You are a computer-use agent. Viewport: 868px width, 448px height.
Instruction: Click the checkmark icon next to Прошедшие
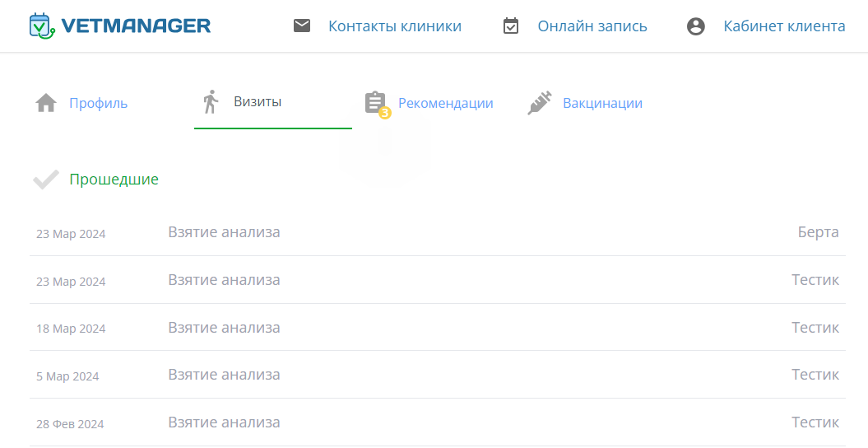coord(46,179)
